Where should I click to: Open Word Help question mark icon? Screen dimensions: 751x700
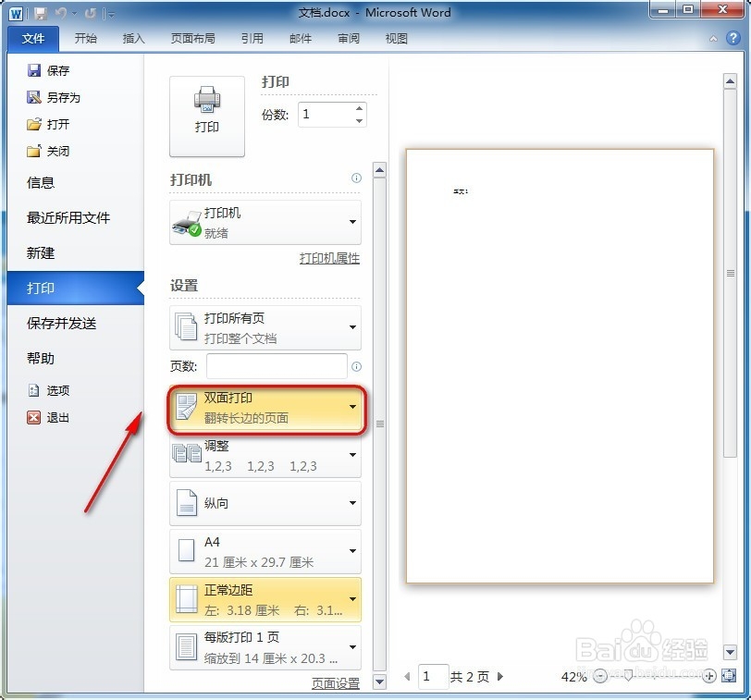point(733,38)
